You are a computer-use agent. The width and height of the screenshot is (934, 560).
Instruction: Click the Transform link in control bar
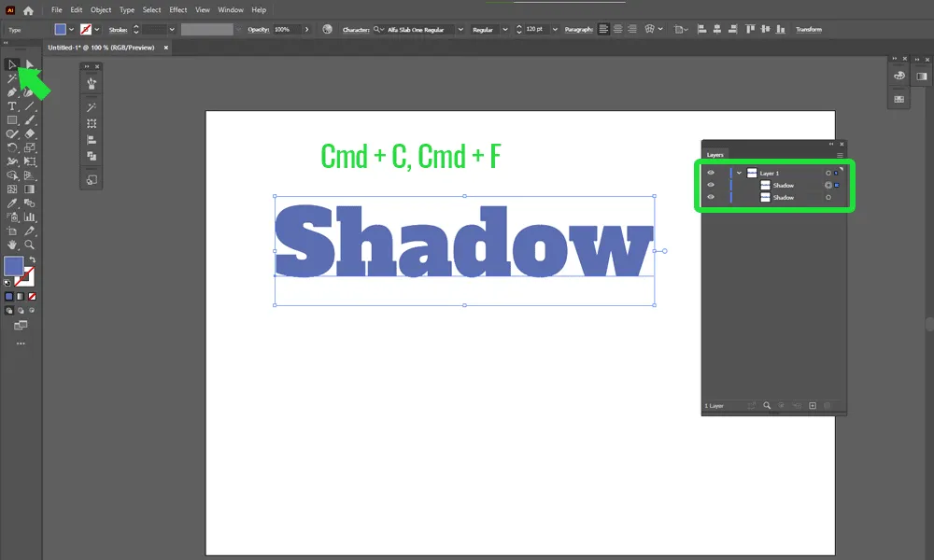tap(808, 29)
